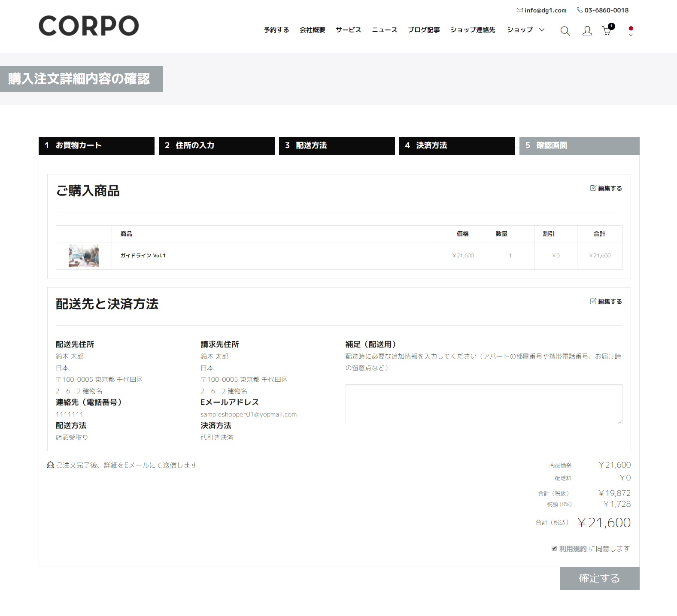Click the ￥19,872 subtotal amount
Screen dimensions: 677x616
(x=615, y=493)
